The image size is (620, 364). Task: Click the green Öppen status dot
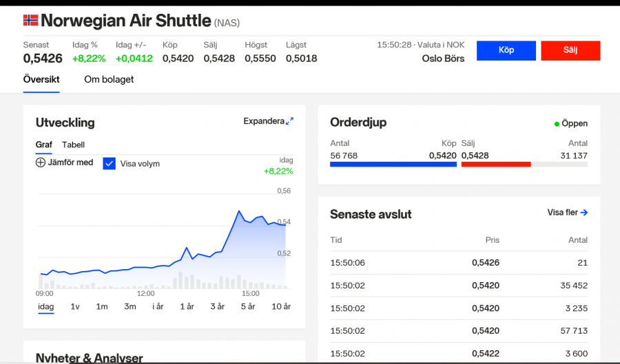tap(557, 124)
